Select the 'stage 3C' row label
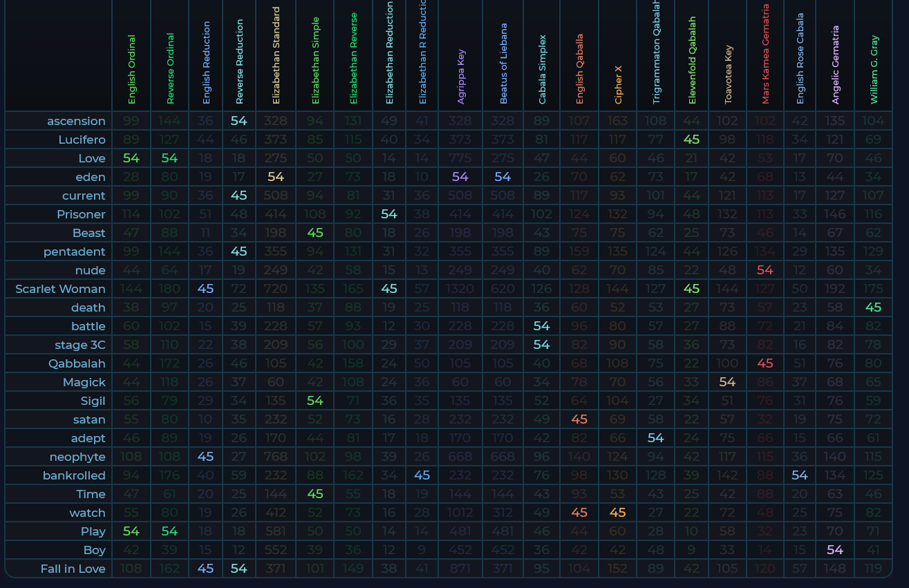Viewport: 909px width, 588px height. [x=80, y=345]
